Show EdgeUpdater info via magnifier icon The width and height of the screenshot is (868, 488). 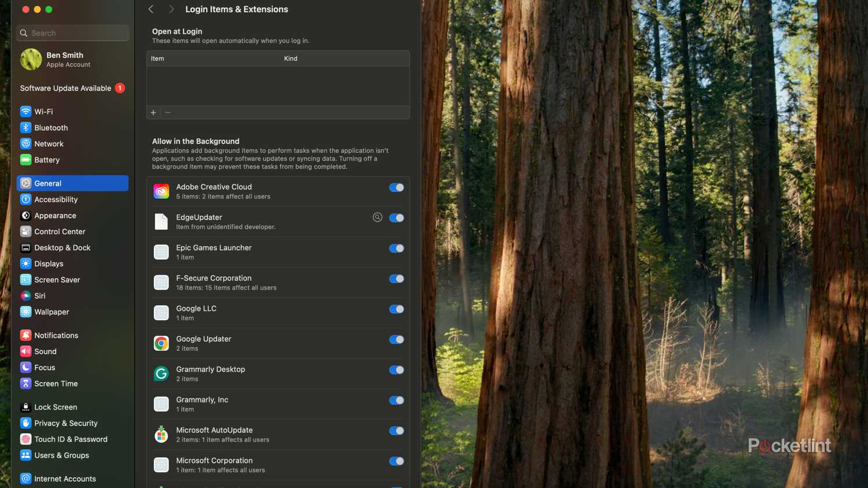coord(377,217)
